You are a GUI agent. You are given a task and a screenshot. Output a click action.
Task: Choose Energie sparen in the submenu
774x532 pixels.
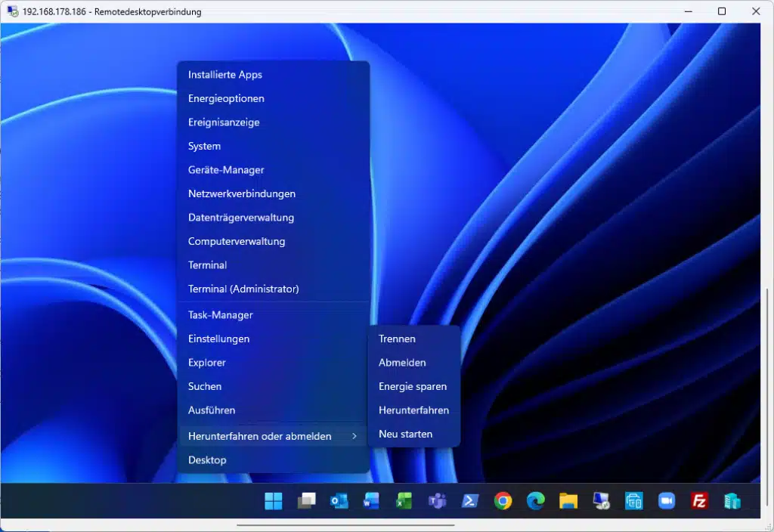pyautogui.click(x=413, y=386)
